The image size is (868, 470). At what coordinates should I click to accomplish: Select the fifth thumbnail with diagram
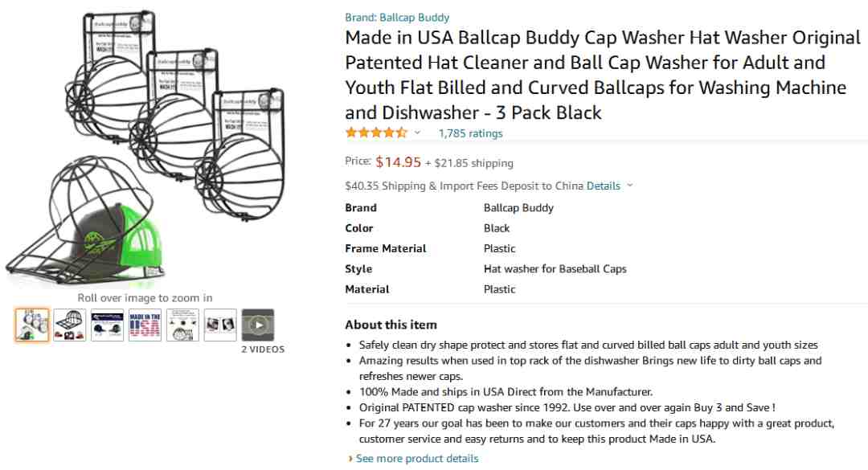182,325
